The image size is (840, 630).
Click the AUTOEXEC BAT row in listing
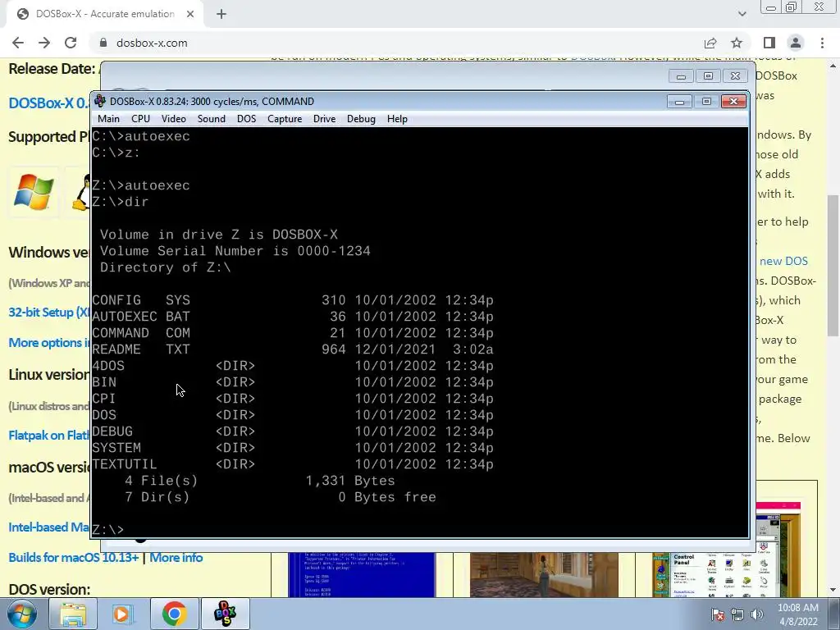coord(293,317)
